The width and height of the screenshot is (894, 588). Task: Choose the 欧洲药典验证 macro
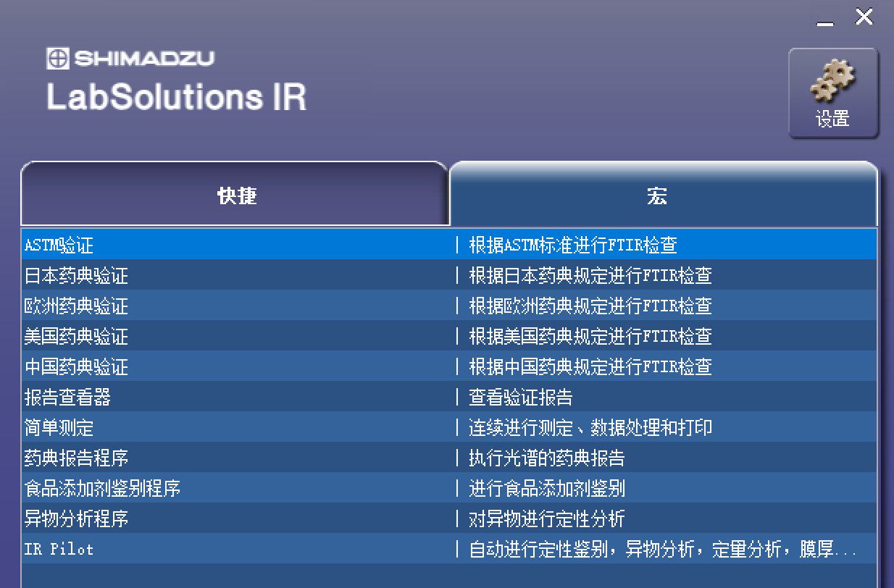(x=449, y=306)
